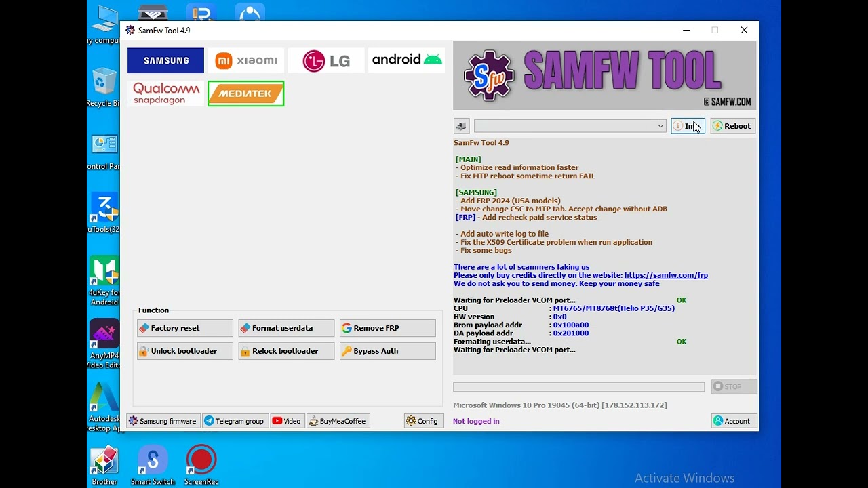Open the Config settings button
Screen dimensions: 868x488
click(422, 421)
